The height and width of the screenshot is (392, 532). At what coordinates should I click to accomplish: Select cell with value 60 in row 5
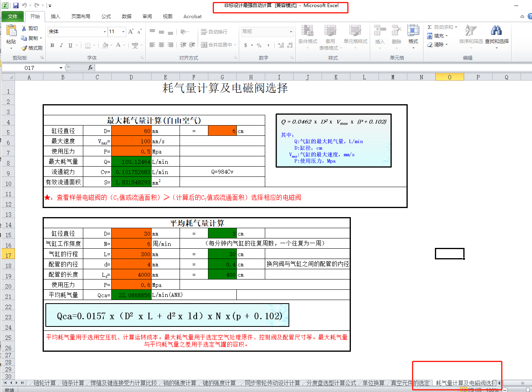131,131
